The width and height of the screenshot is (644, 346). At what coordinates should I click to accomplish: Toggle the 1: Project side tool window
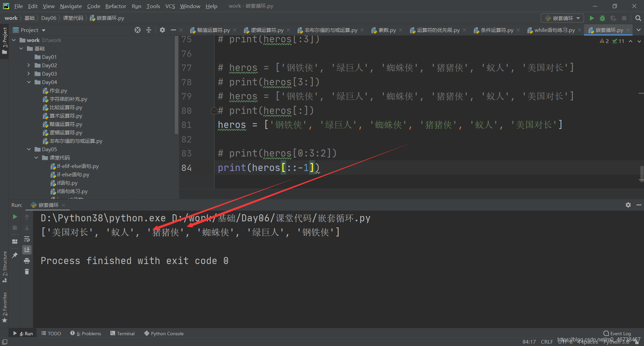pos(5,40)
